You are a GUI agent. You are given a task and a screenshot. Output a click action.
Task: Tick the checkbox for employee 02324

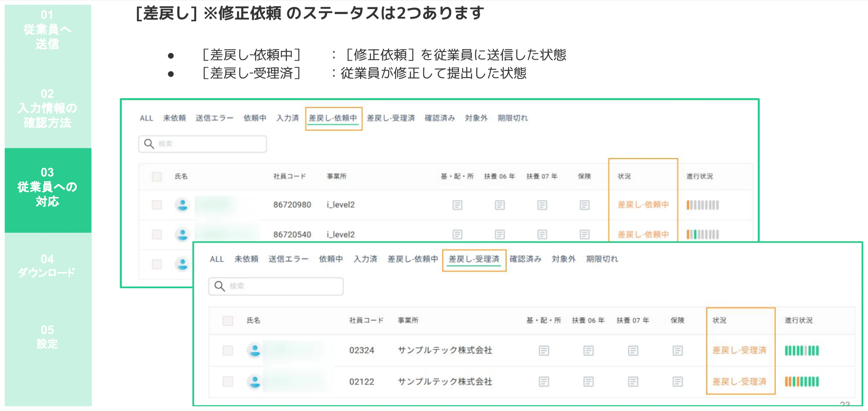228,350
